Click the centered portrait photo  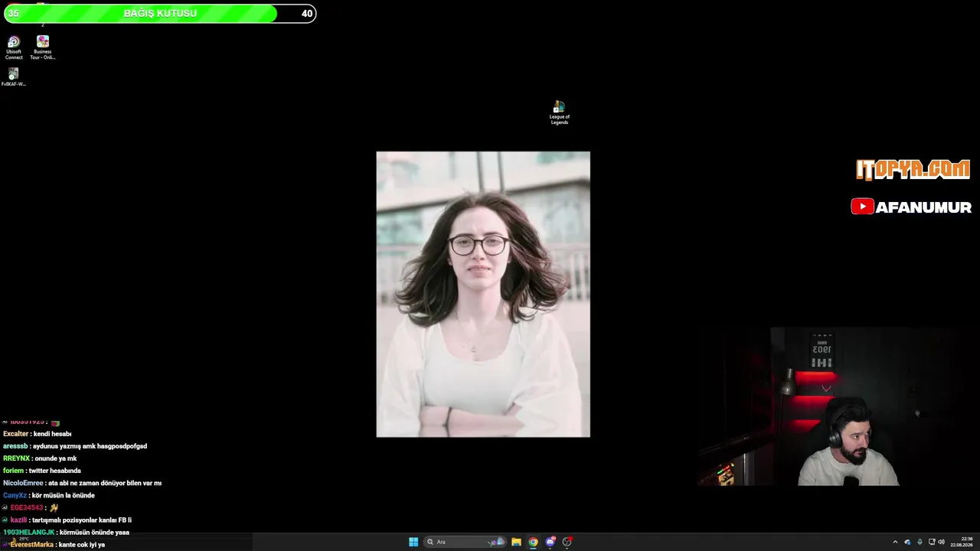(x=483, y=295)
